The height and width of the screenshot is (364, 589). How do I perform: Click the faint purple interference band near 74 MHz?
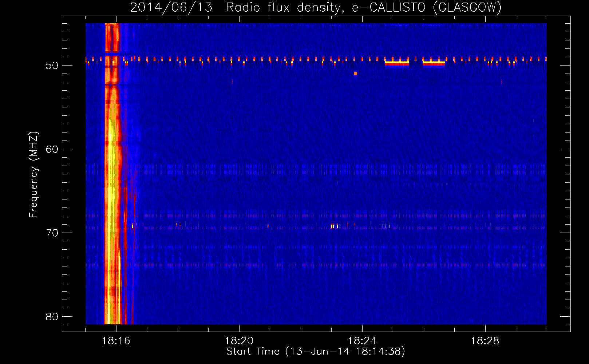tap(328, 265)
